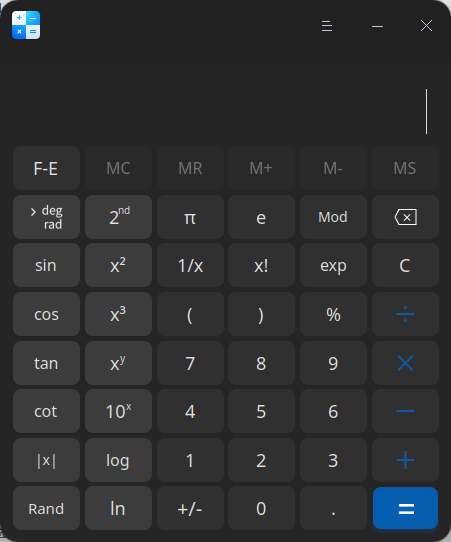Click the Mod button
Viewport: 451px width, 542px height.
pyautogui.click(x=333, y=217)
